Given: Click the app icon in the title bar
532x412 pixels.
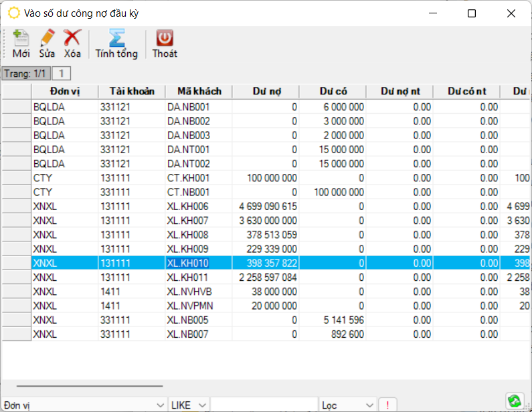Looking at the screenshot, I should (x=13, y=13).
